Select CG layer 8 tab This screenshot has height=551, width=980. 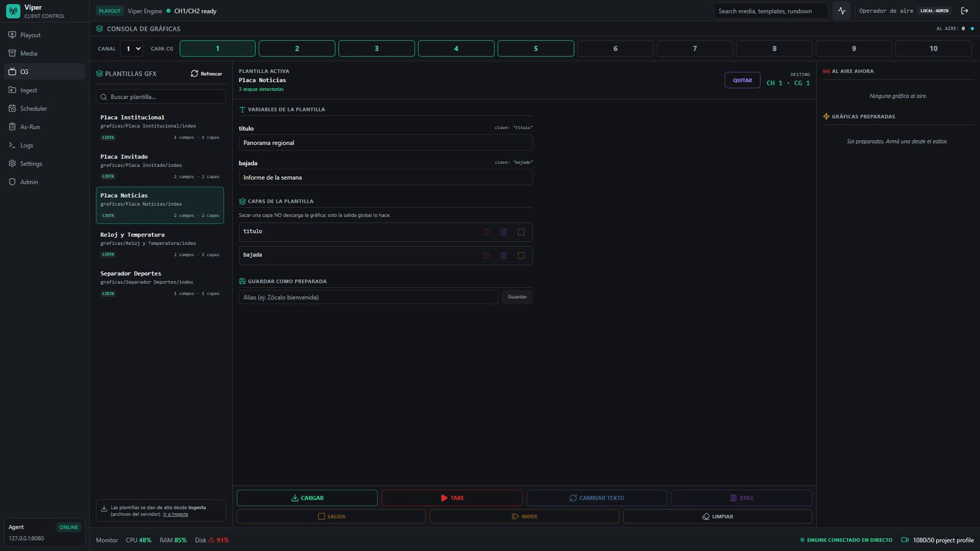click(774, 48)
